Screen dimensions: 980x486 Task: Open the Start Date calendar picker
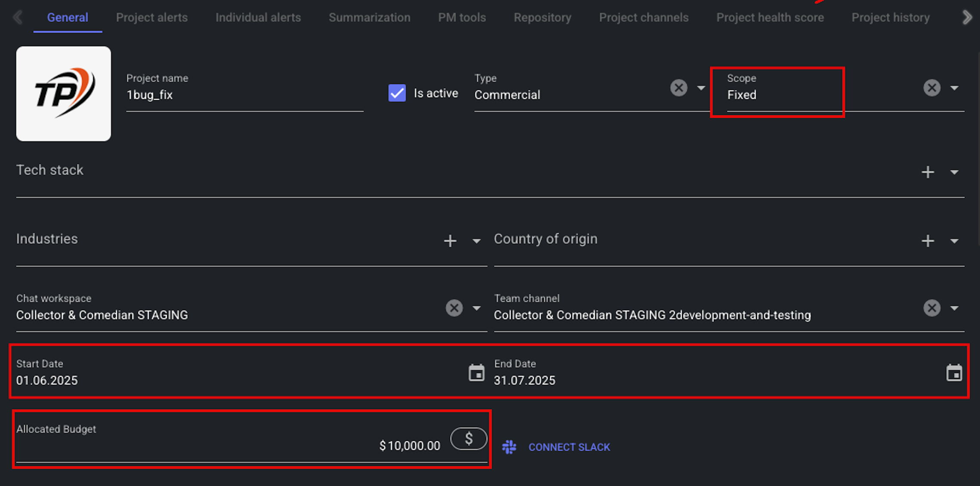[476, 373]
